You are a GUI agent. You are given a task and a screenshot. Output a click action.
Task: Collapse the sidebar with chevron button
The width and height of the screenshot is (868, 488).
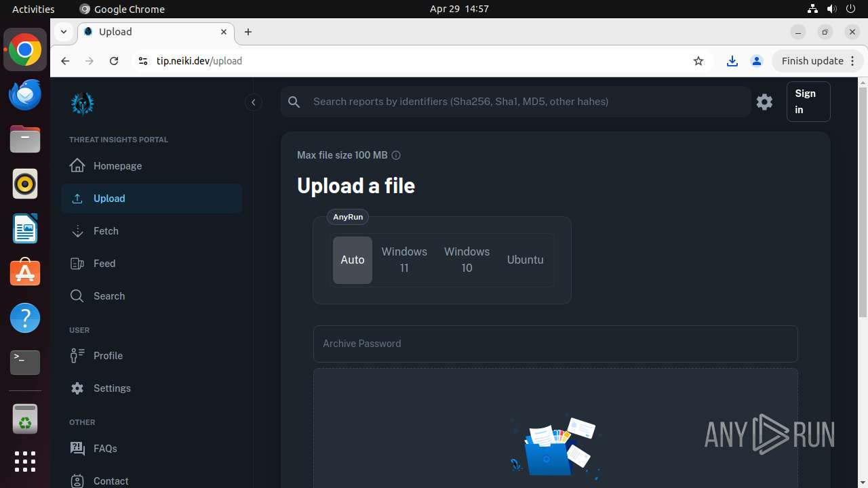click(x=254, y=102)
